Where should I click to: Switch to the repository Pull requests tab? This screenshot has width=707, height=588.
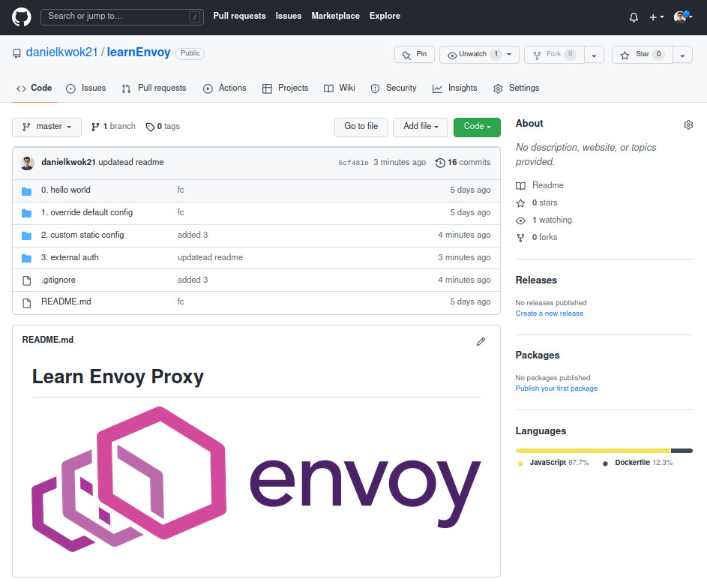tap(154, 88)
